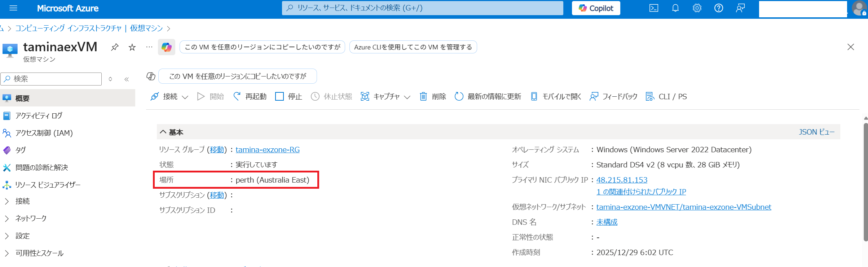Open アクセス制御 (IAM) in sidebar
The height and width of the screenshot is (267, 868).
click(x=44, y=133)
